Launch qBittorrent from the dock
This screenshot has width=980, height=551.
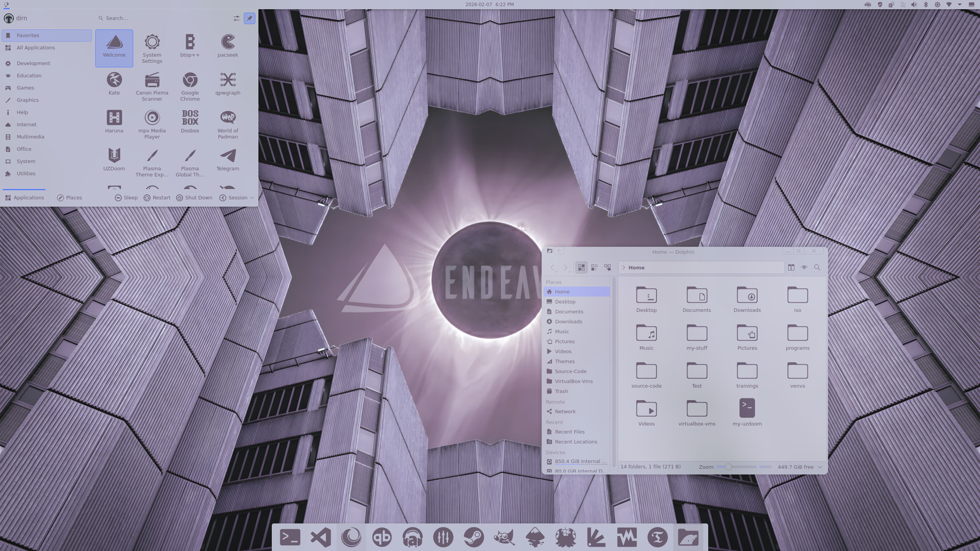[382, 537]
